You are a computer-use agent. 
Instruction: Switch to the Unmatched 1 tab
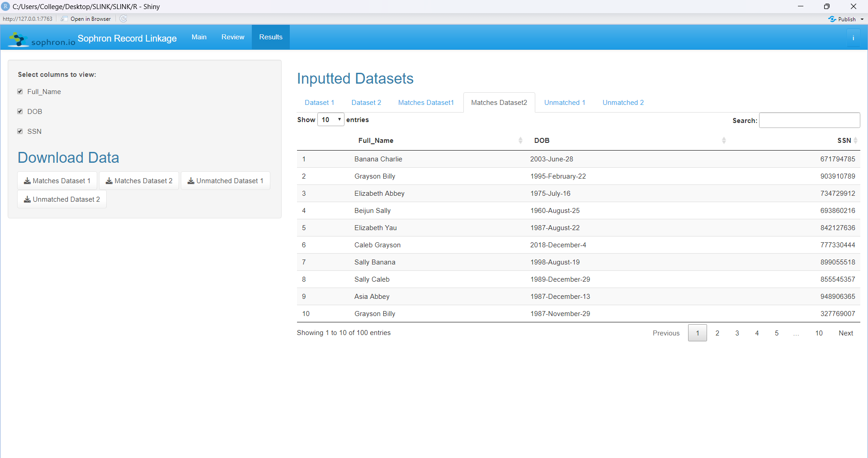pos(565,102)
